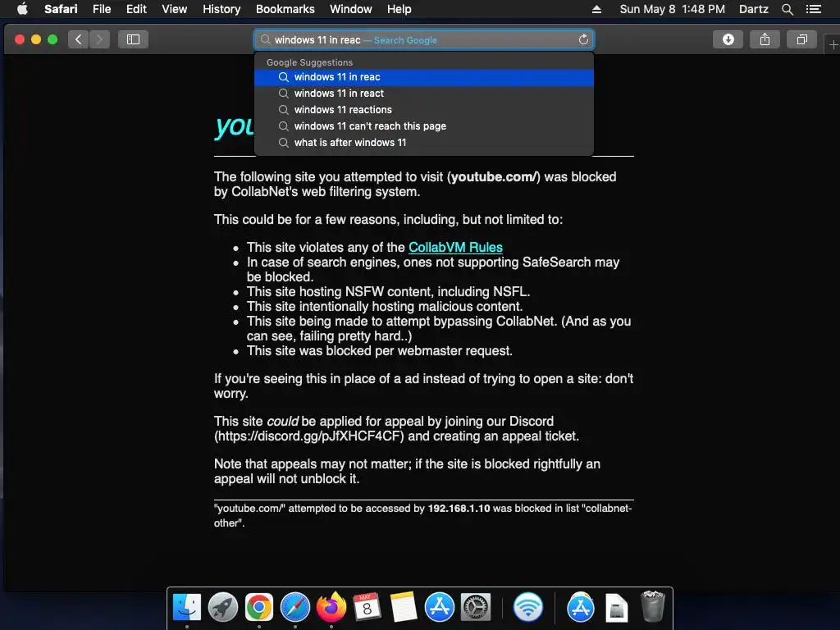This screenshot has width=840, height=630.
Task: Open System Preferences gear in Dock
Action: coord(476,607)
